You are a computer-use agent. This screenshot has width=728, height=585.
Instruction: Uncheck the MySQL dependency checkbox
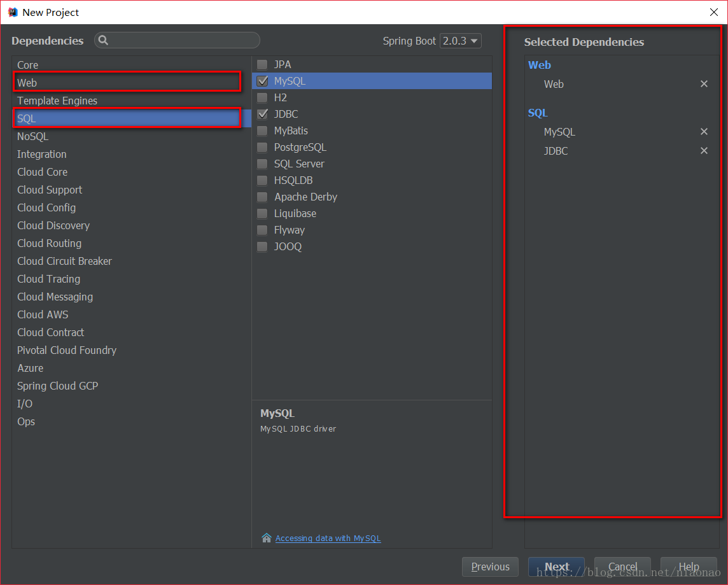[262, 81]
